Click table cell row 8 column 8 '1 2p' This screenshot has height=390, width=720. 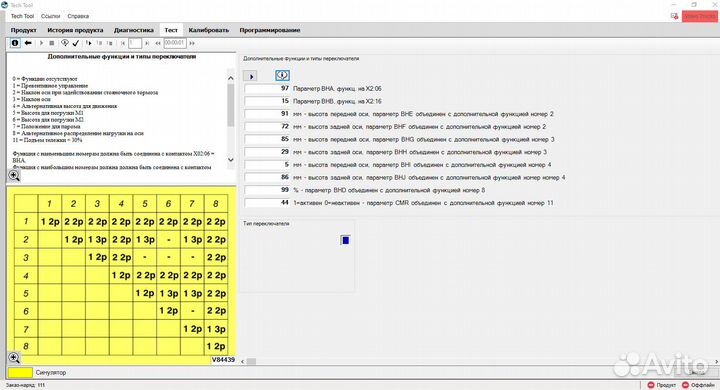(216, 346)
